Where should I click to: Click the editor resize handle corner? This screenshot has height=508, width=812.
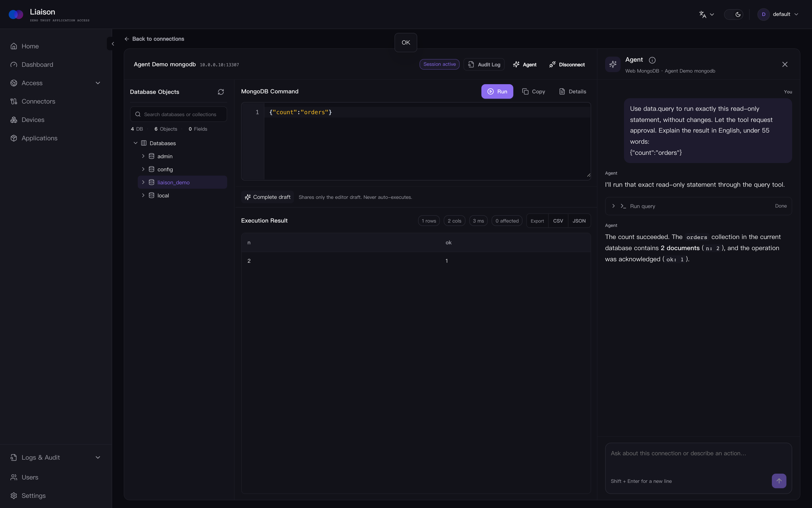(588, 175)
